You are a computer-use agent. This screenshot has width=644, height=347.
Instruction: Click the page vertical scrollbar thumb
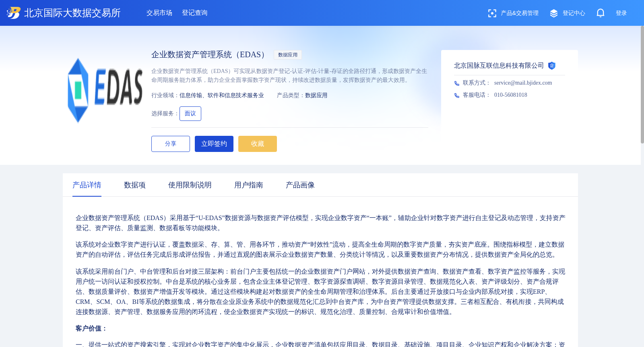642,85
